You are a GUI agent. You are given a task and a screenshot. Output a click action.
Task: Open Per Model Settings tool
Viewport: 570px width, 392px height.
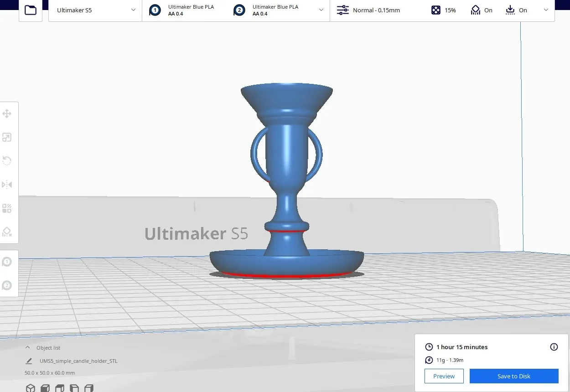[x=7, y=208]
